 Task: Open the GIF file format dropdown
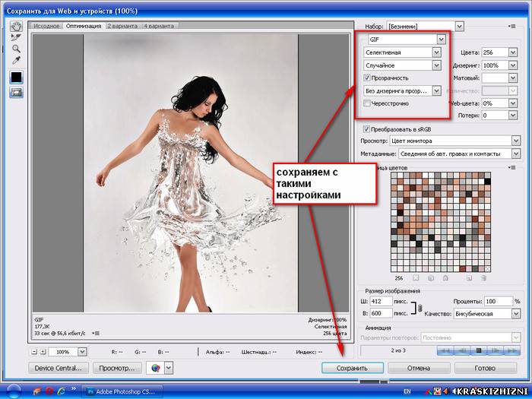[x=407, y=40]
